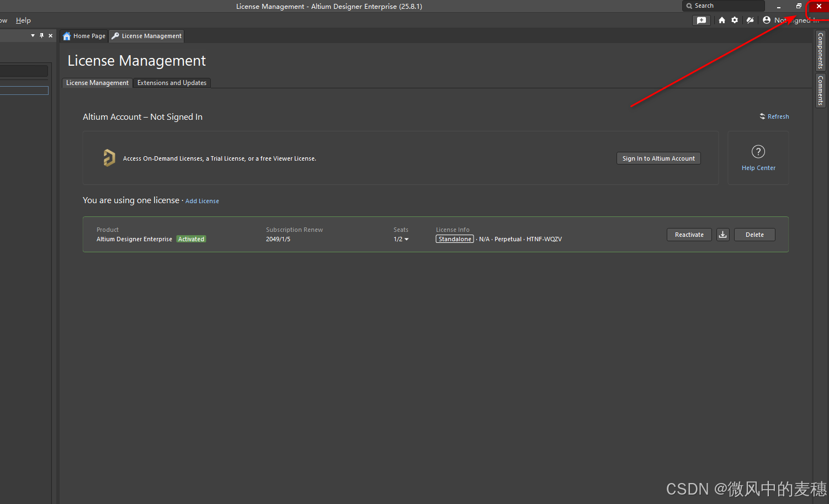Click the Refresh link with arrows icon
The height and width of the screenshot is (504, 829).
tap(774, 116)
